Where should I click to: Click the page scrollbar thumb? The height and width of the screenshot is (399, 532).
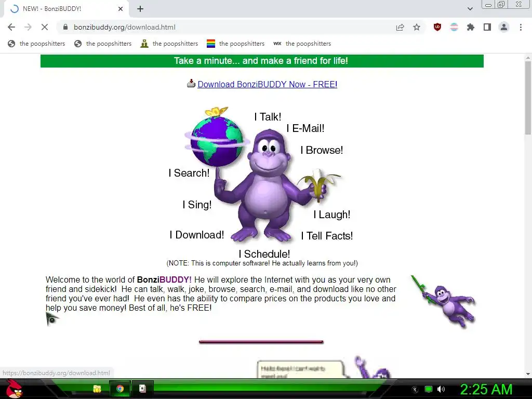(x=528, y=98)
